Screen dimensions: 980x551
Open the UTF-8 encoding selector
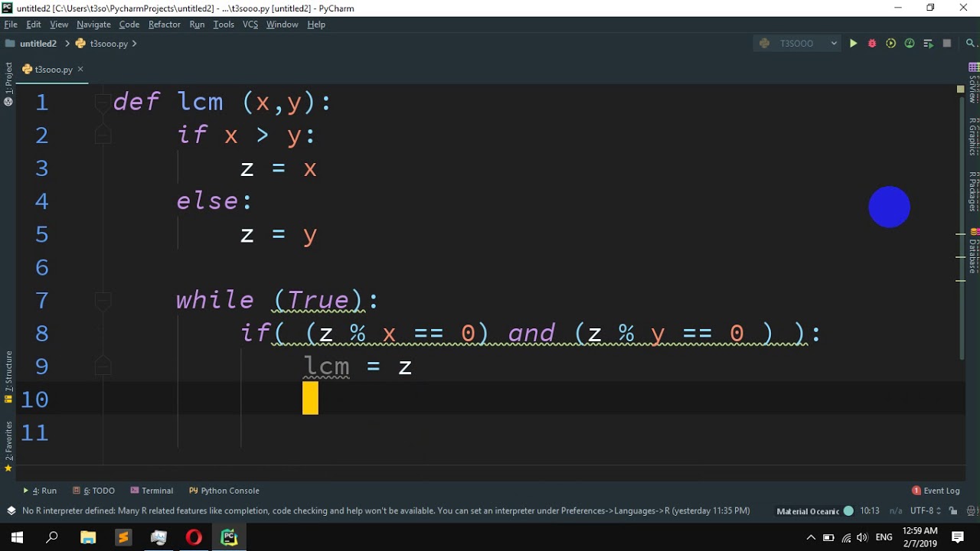pos(925,510)
